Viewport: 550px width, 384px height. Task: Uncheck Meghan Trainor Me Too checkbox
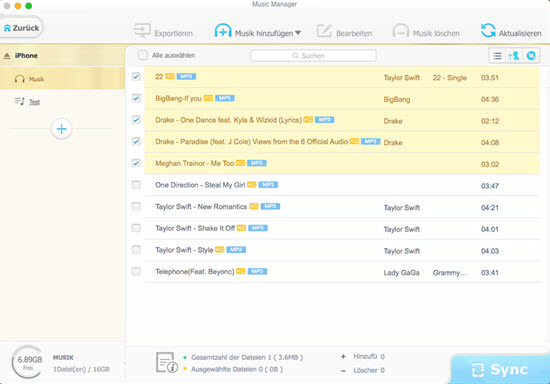click(x=136, y=163)
